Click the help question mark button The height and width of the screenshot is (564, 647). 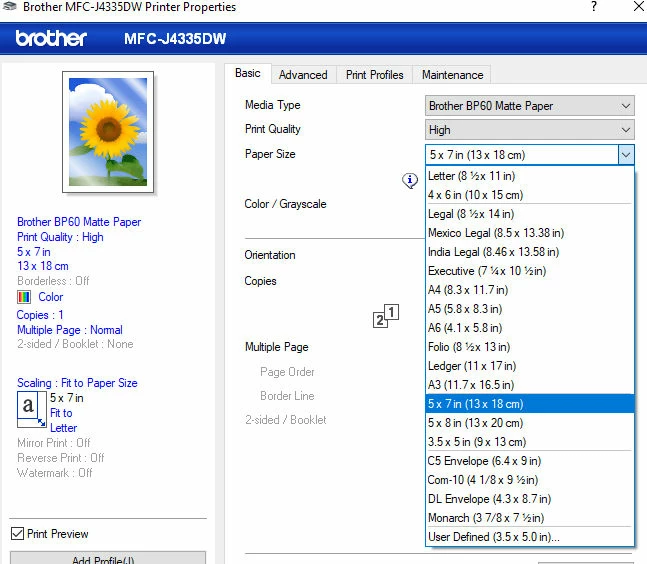click(594, 6)
